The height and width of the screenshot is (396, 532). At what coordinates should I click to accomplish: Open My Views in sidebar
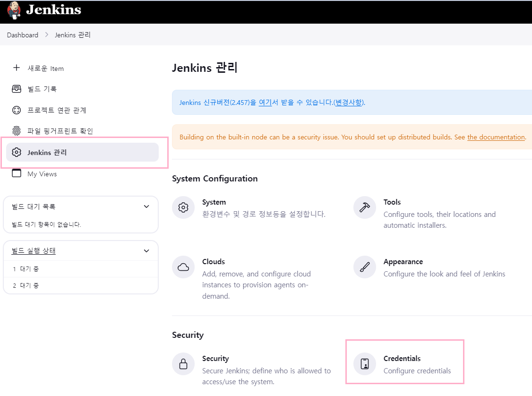[42, 174]
